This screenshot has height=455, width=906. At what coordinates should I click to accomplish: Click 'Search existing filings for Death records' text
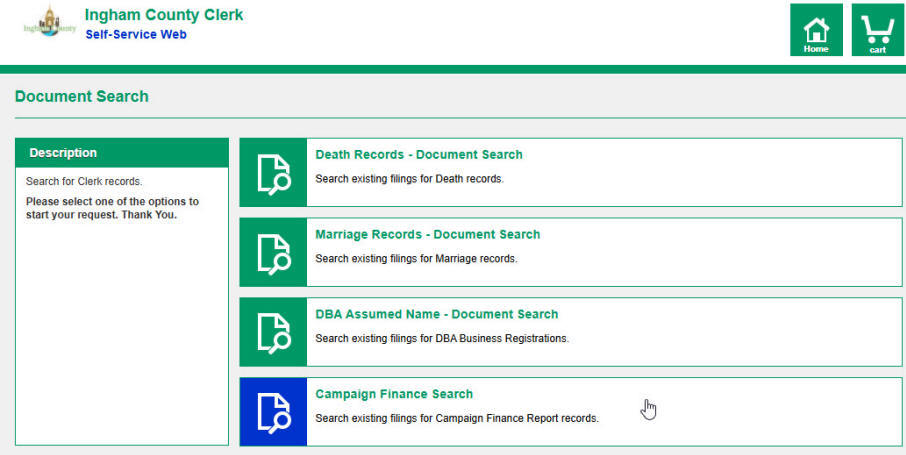coord(409,179)
